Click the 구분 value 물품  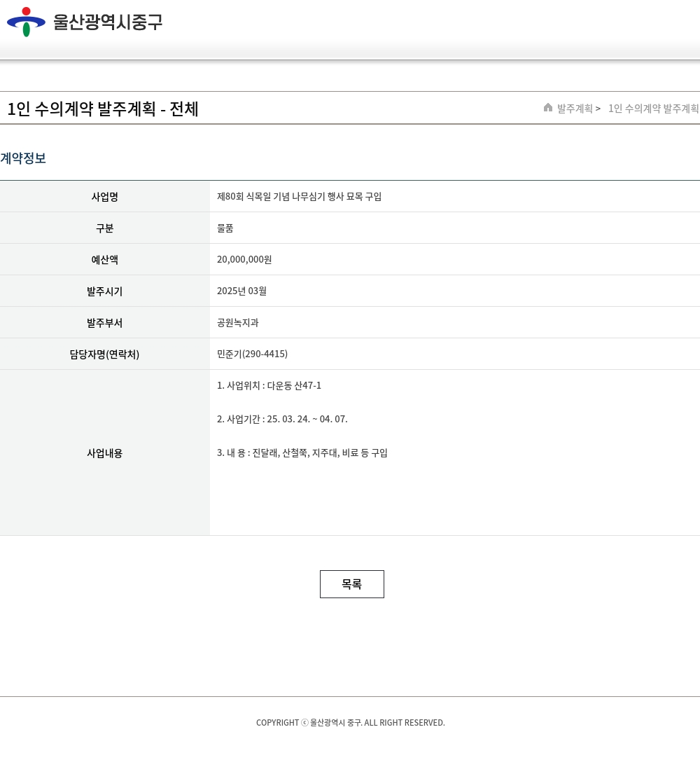(225, 228)
